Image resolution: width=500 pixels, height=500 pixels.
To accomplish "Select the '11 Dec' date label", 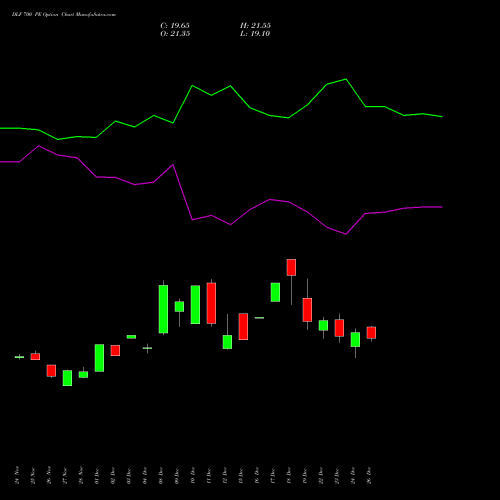I will click(x=209, y=475).
